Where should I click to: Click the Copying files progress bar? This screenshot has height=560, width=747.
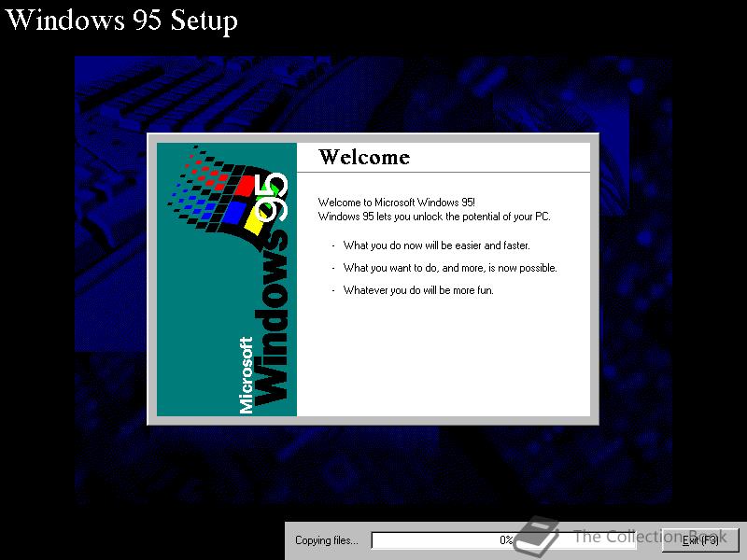click(503, 540)
